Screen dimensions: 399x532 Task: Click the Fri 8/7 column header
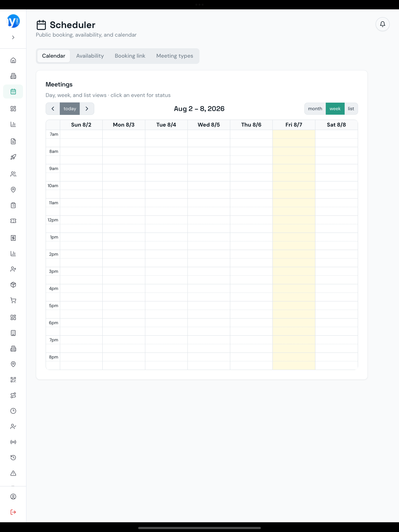294,125
